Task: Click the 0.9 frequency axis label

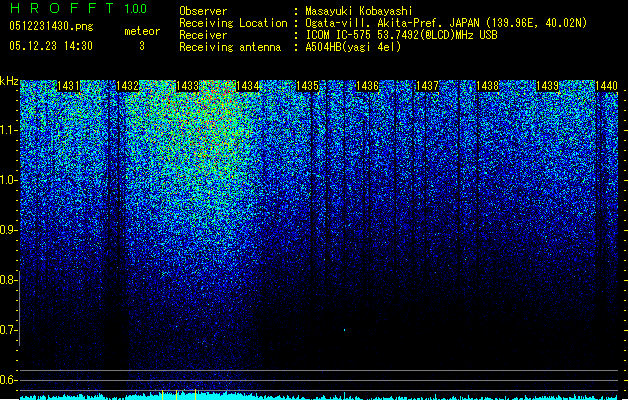Action: pyautogui.click(x=8, y=230)
